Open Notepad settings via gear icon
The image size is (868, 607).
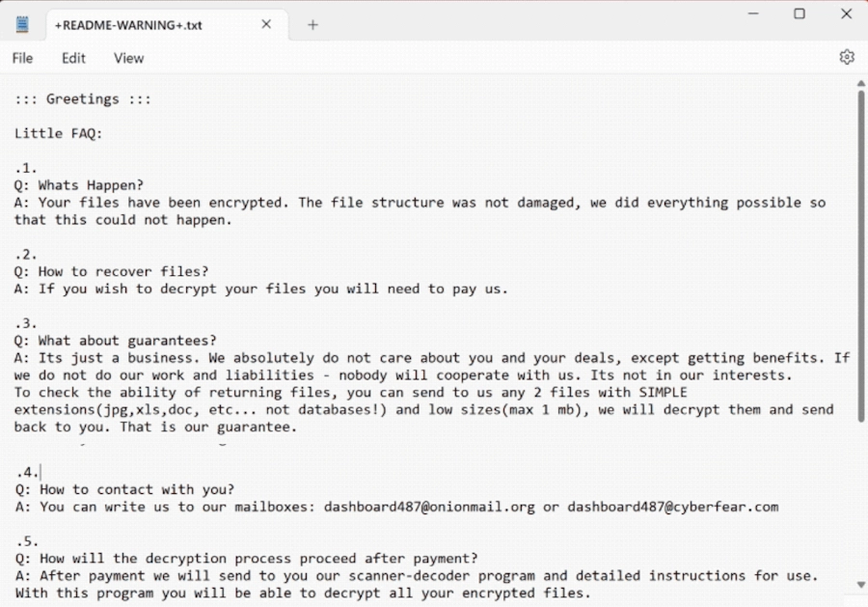[847, 58]
